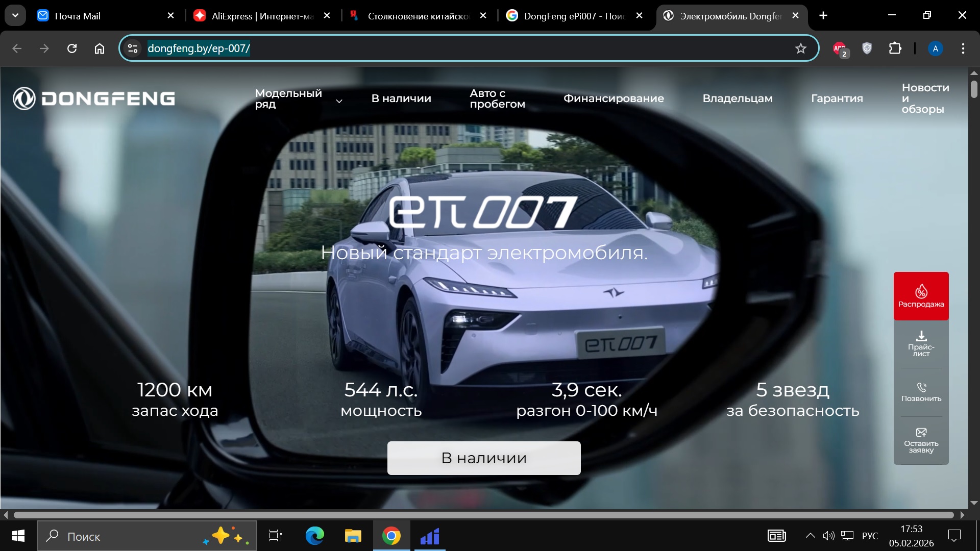Click the vertical page scrollbar thumb
Viewport: 980px width, 551px height.
coord(974,89)
